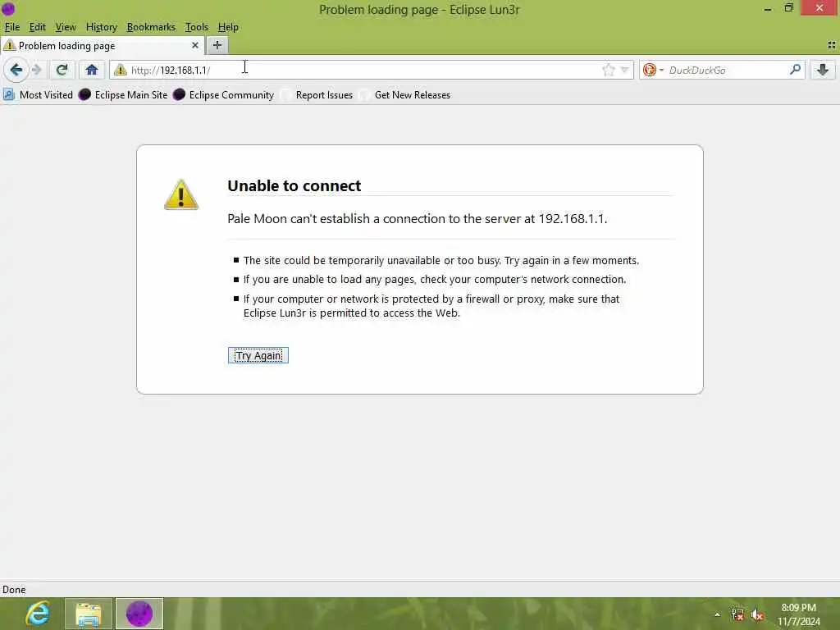Open the Edit menu
This screenshot has width=840, height=630.
pyautogui.click(x=37, y=27)
